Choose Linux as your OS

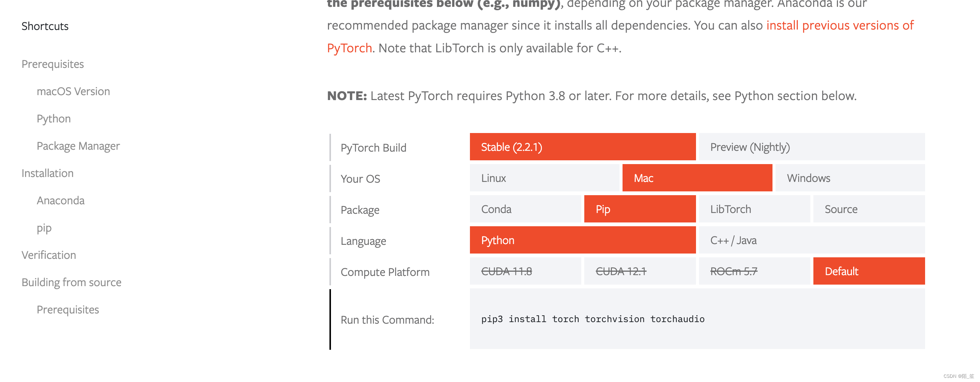544,178
